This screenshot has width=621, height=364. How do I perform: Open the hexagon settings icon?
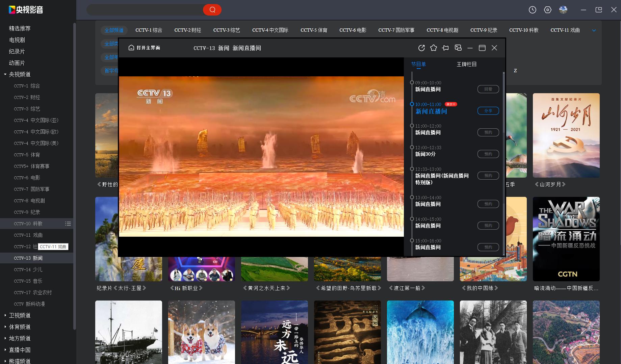click(547, 10)
